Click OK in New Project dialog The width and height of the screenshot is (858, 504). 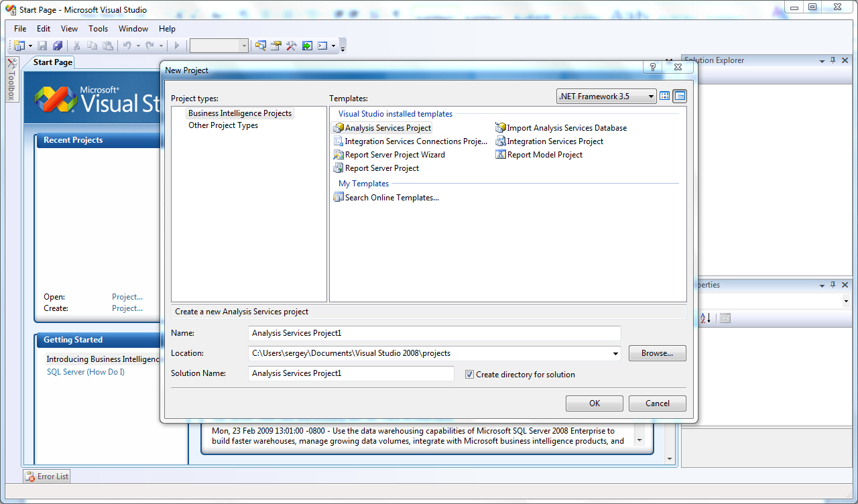click(595, 403)
